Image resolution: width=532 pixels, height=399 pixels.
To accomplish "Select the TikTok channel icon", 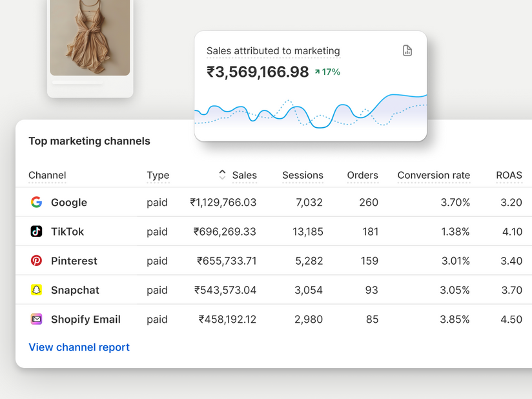I will pyautogui.click(x=37, y=231).
